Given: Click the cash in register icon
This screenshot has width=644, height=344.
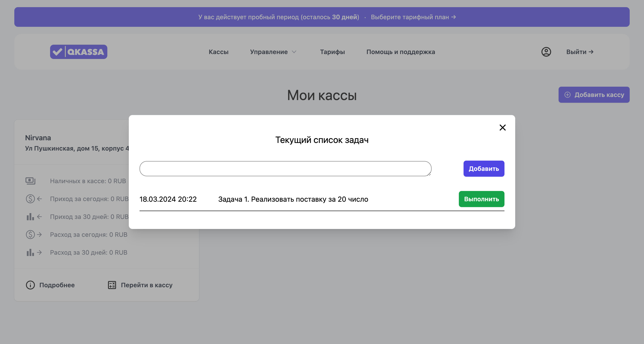Looking at the screenshot, I should click(x=30, y=181).
